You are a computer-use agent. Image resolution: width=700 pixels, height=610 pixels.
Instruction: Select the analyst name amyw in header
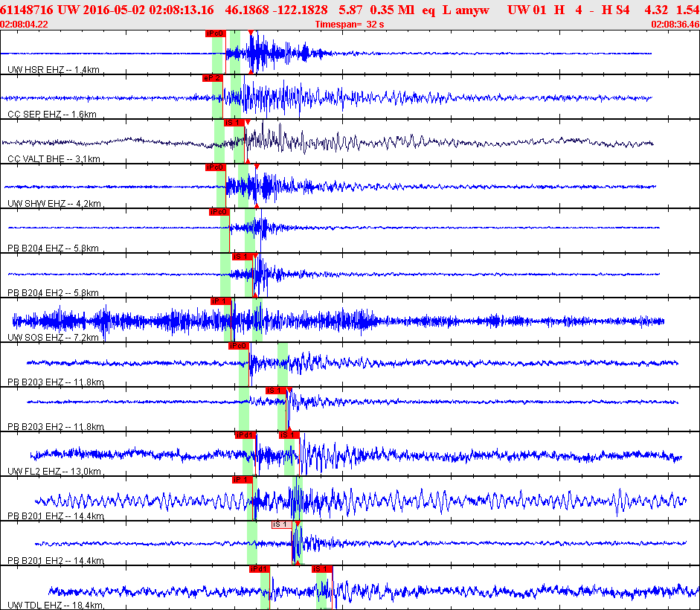(x=472, y=10)
